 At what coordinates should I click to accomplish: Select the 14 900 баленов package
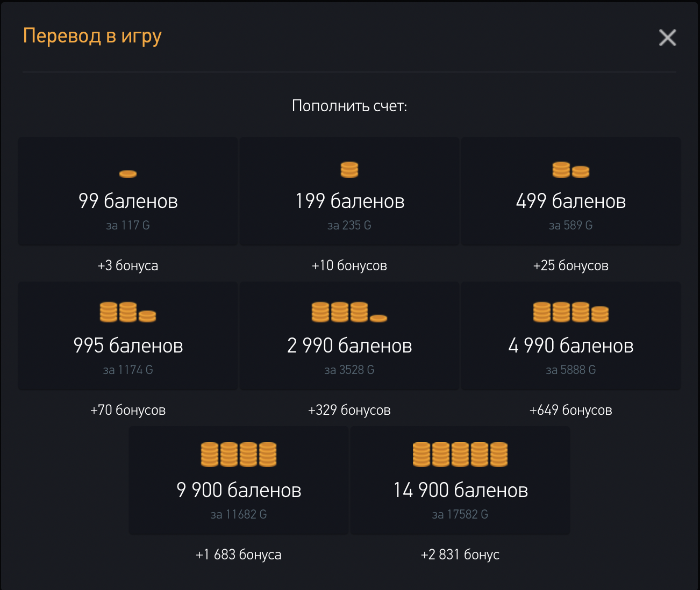pos(460,490)
